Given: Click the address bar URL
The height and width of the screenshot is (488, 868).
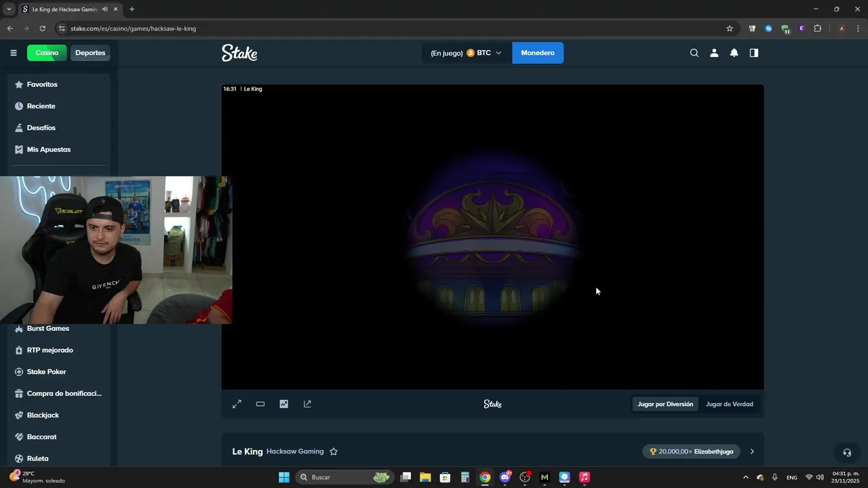Looking at the screenshot, I should point(133,28).
